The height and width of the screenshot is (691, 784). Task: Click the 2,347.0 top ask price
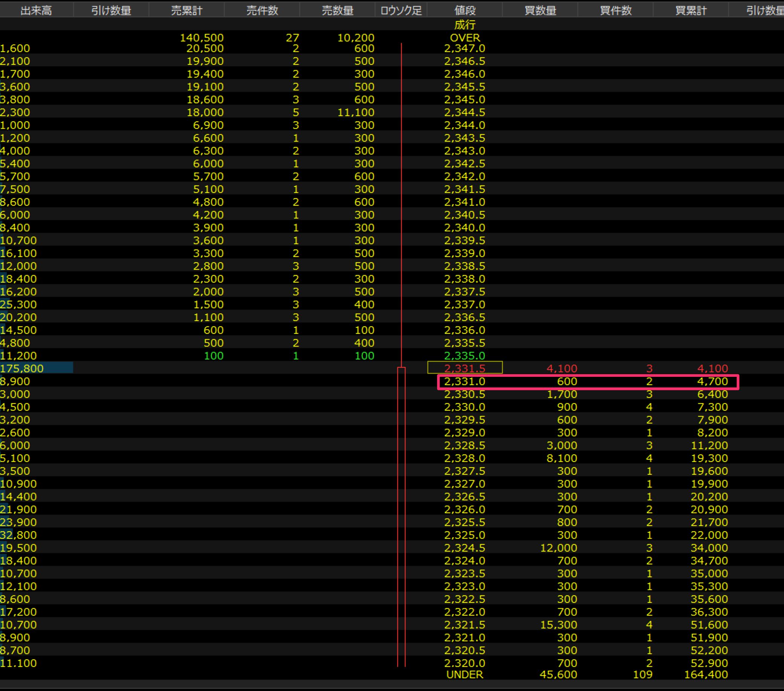click(x=464, y=48)
